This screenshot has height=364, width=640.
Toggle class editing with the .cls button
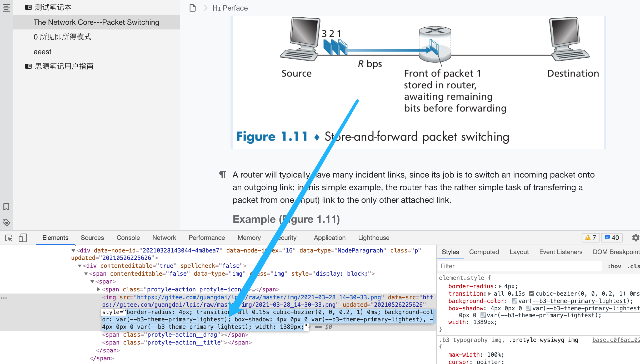pos(634,266)
